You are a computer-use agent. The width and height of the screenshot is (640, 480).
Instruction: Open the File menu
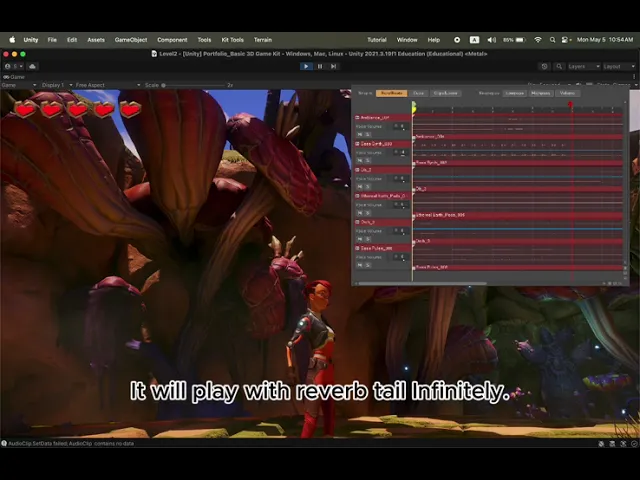(52, 40)
